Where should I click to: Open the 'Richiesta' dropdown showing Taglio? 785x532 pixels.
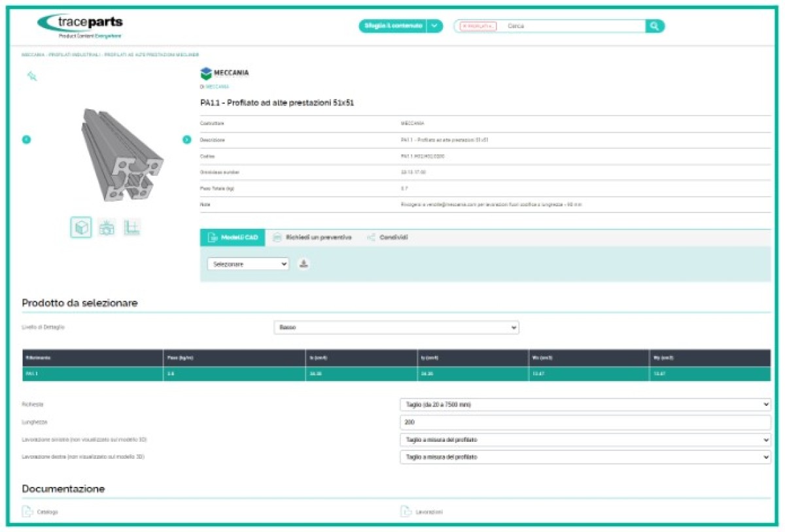click(x=585, y=405)
